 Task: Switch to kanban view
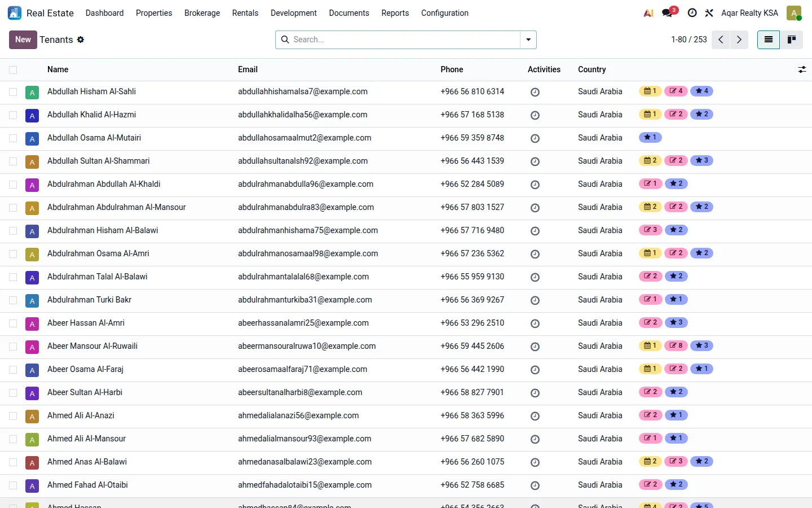click(x=792, y=40)
